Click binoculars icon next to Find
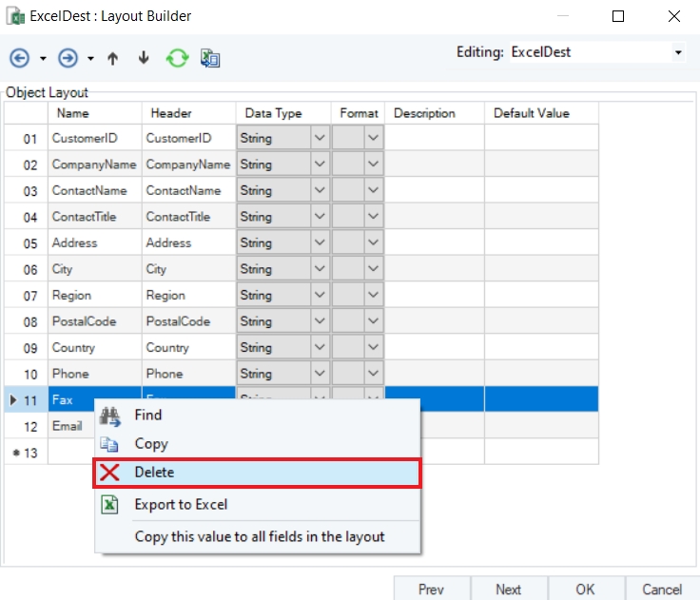The height and width of the screenshot is (600, 700). 110,416
